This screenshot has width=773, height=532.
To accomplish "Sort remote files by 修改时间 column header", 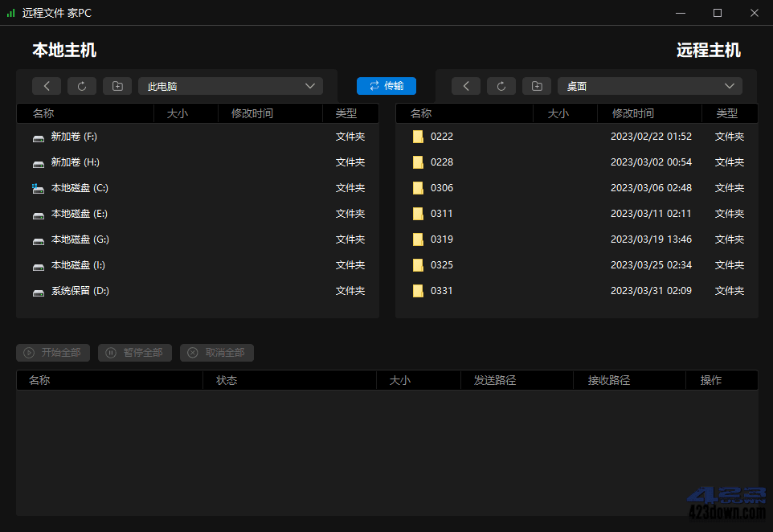I will pos(633,113).
